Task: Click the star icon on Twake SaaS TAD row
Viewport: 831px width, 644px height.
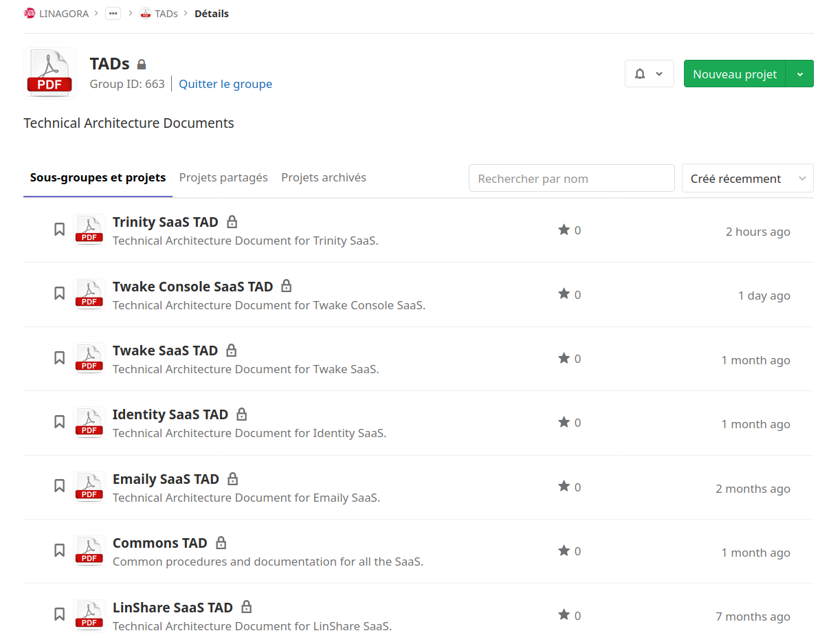Action: pos(564,358)
